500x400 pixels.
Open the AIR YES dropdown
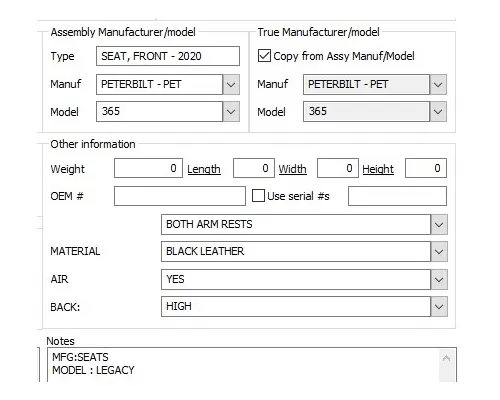point(439,279)
